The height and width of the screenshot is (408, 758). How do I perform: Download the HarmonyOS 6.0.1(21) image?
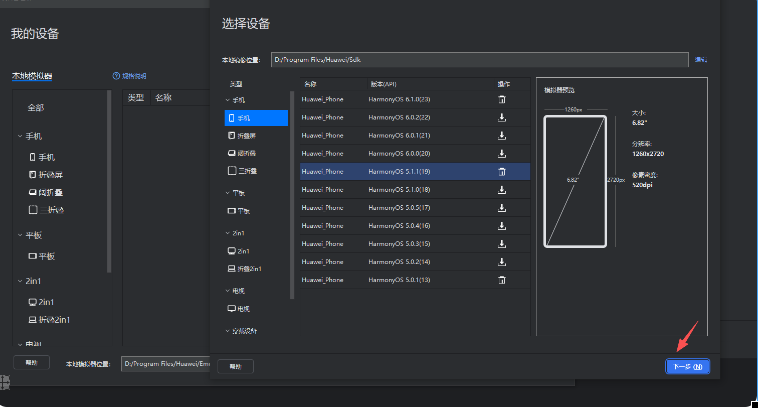pos(502,135)
